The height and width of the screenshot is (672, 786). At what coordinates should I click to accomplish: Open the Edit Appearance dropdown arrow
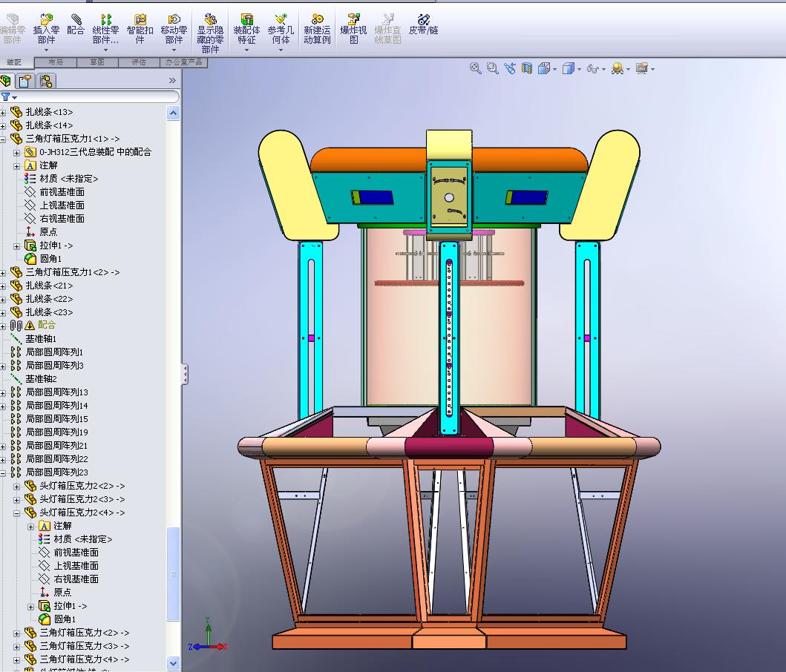coord(628,69)
